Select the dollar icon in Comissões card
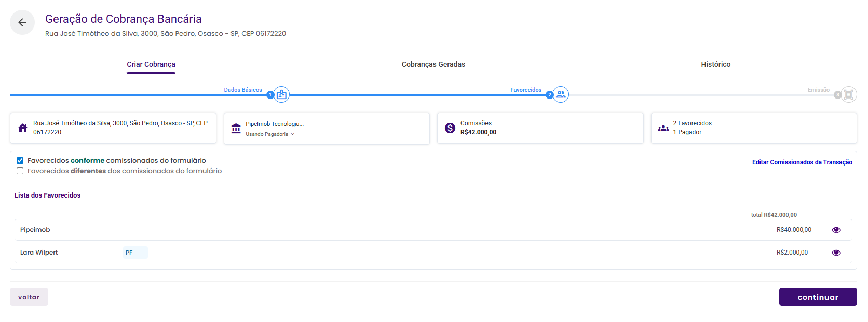Screen dimensions: 868x322 click(450, 128)
